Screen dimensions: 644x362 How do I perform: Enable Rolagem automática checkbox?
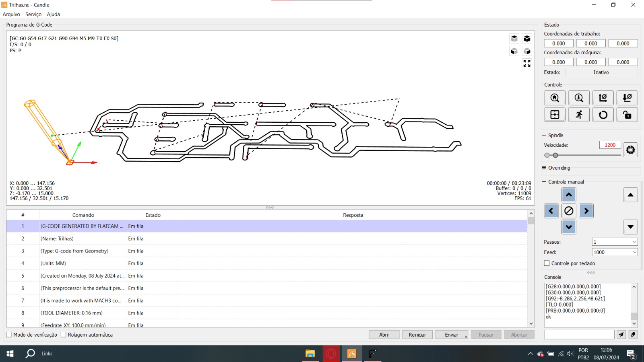pos(64,335)
